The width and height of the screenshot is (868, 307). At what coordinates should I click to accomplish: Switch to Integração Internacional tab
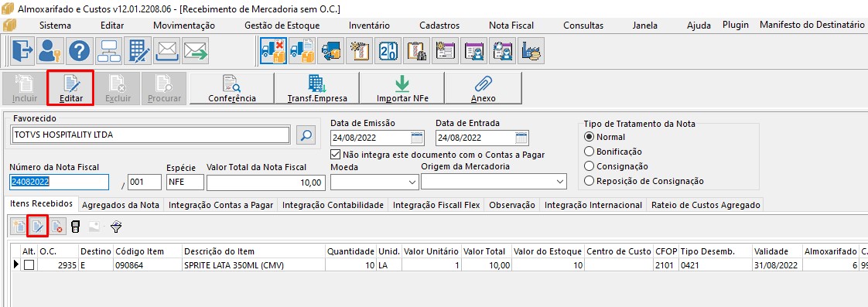[593, 205]
